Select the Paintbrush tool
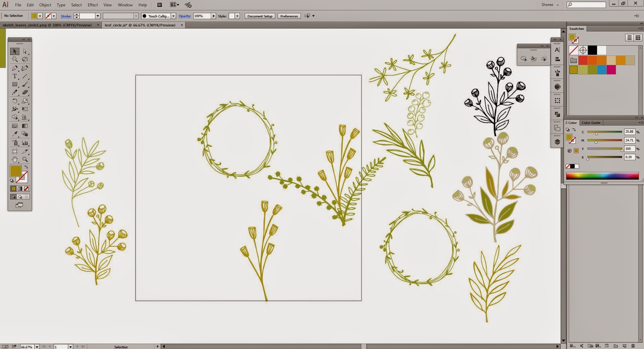 pyautogui.click(x=25, y=84)
